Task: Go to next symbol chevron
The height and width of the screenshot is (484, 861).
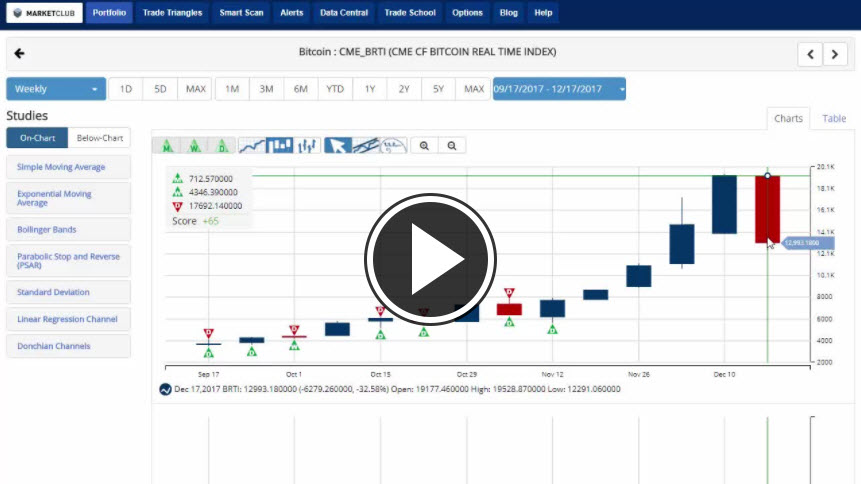Action: click(835, 54)
